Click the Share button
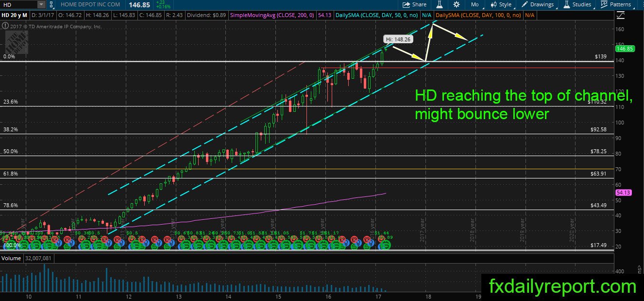Screen dimensions: 644x301 click(x=414, y=4)
